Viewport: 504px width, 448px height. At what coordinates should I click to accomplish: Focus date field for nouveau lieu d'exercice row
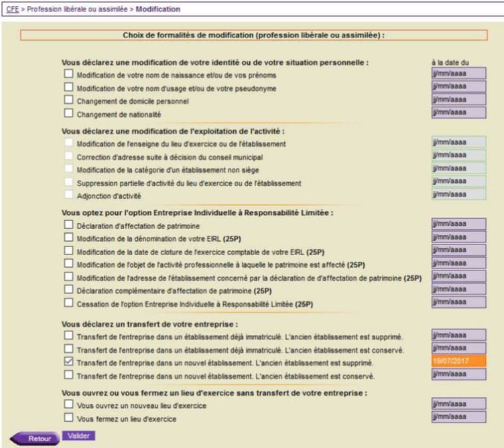click(x=458, y=404)
